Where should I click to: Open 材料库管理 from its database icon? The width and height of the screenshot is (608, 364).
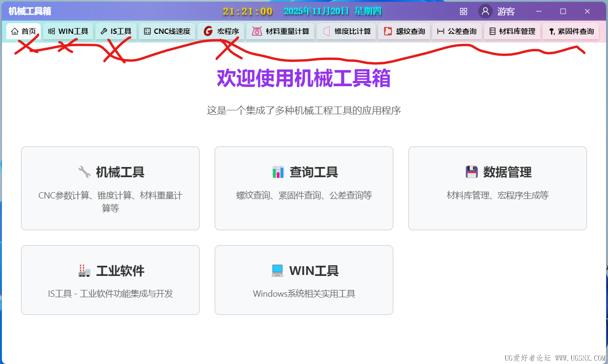pyautogui.click(x=493, y=31)
